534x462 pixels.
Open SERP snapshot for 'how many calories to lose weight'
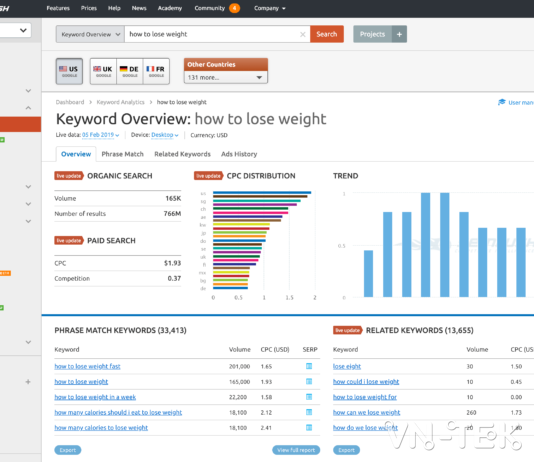click(x=309, y=428)
